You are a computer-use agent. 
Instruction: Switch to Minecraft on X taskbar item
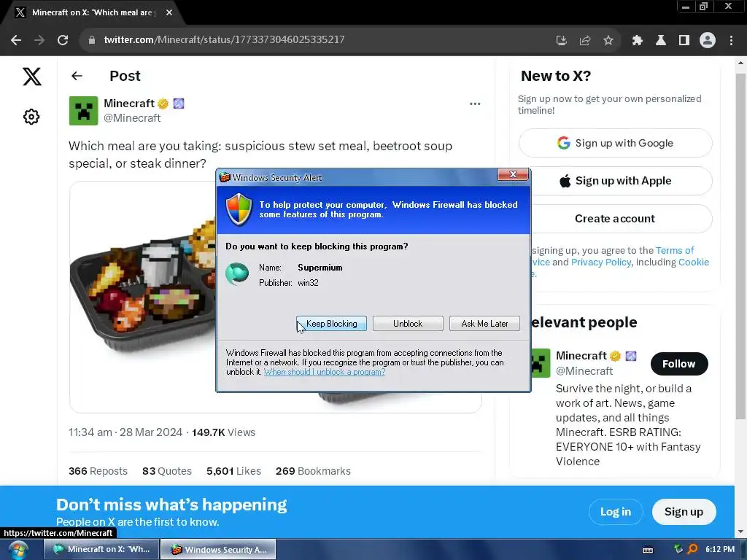[x=101, y=549]
